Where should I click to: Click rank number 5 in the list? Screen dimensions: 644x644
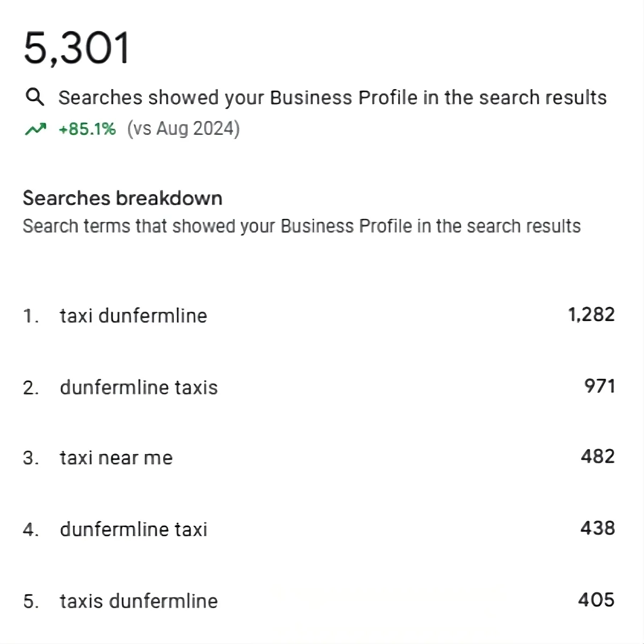click(x=31, y=602)
